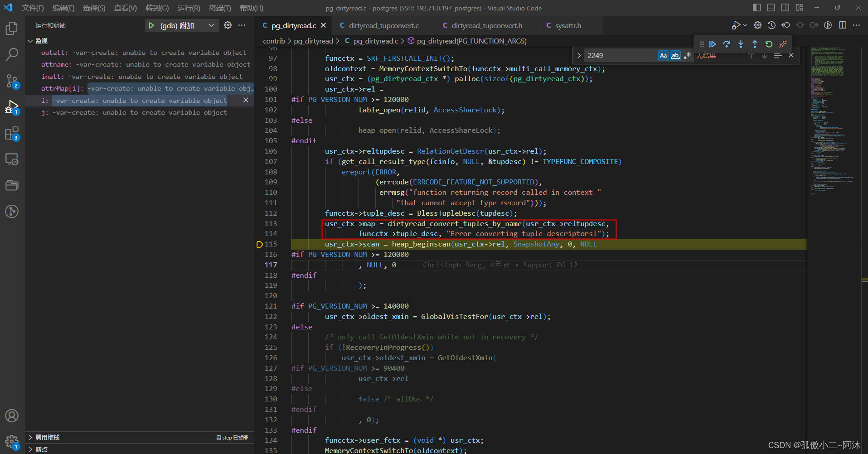Toggle Match Case in find box
Screen dimensions: 868x454
point(663,55)
